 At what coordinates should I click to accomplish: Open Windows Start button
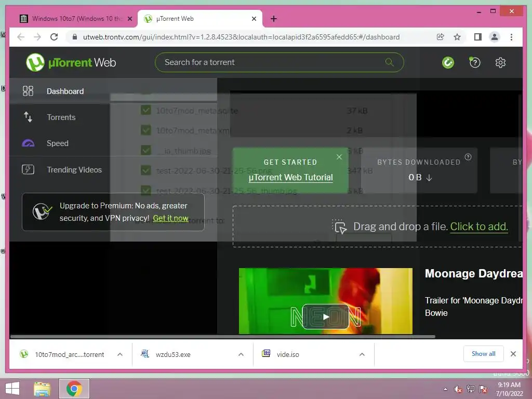[x=12, y=389]
